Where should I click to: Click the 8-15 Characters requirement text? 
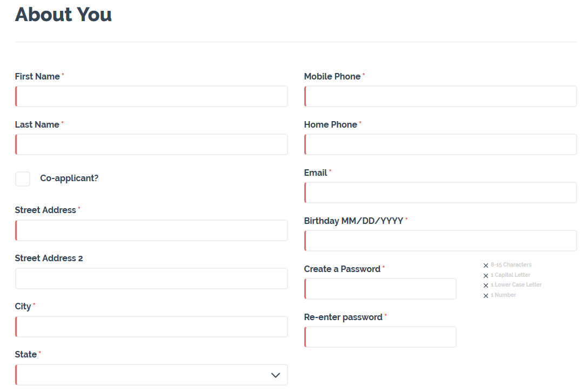pyautogui.click(x=511, y=264)
